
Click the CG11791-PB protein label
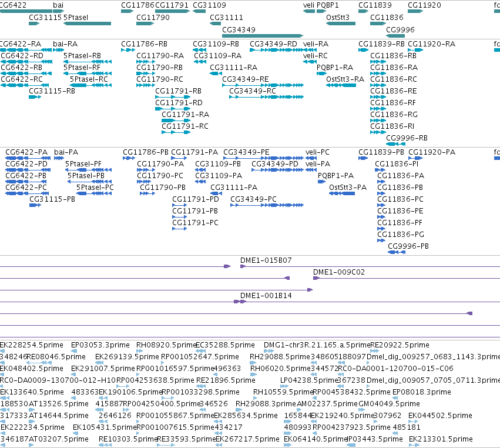pos(195,211)
